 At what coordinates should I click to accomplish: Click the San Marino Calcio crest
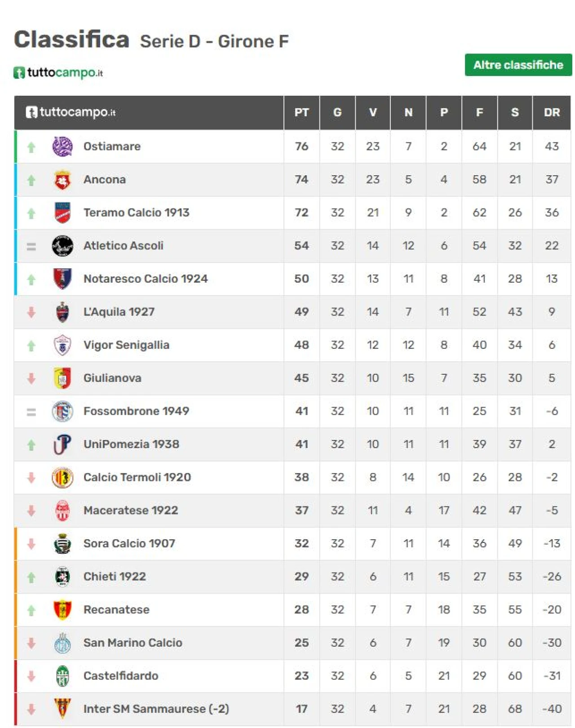pyautogui.click(x=62, y=643)
